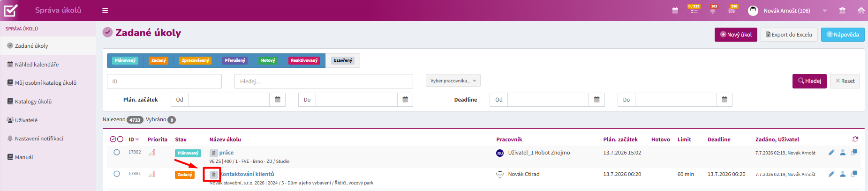Click the copy icon in task 17881 row

point(854,174)
